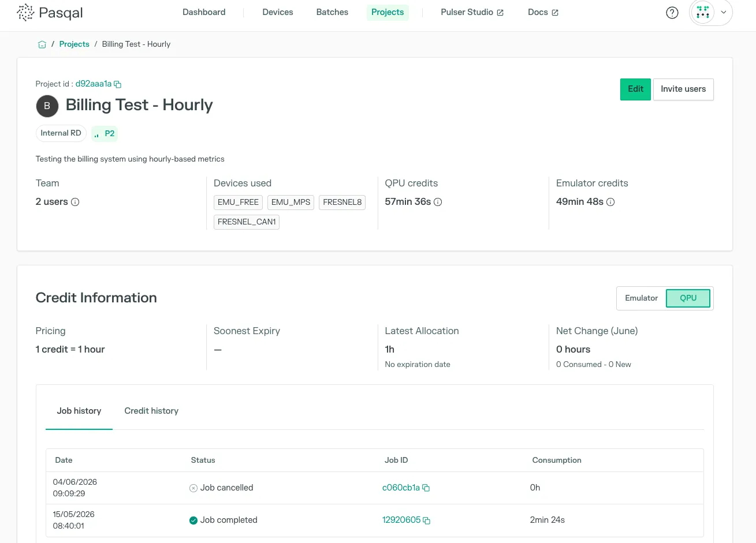Image resolution: width=756 pixels, height=543 pixels.
Task: Switch credit view to Emulator
Action: [641, 298]
